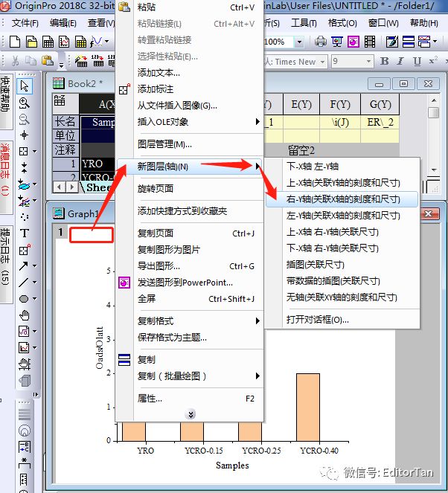448x493 pixels.
Task: Click the Insert Equation tool icon
Action: pyautogui.click(x=24, y=332)
